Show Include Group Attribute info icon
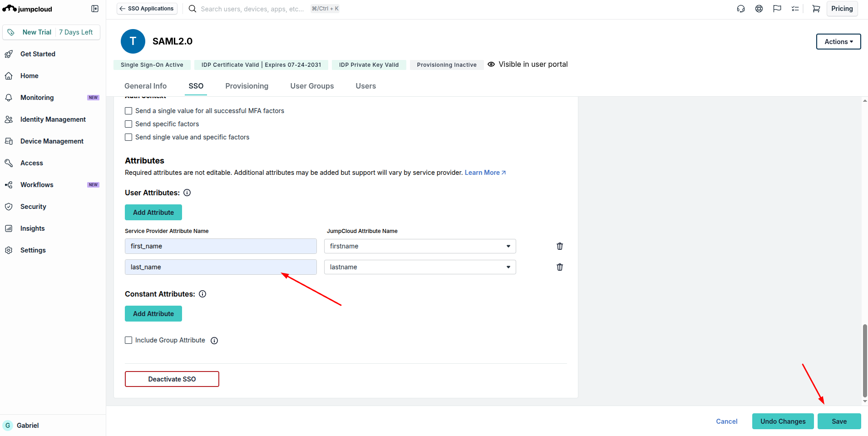Screen dimensions: 868x436 (214, 341)
